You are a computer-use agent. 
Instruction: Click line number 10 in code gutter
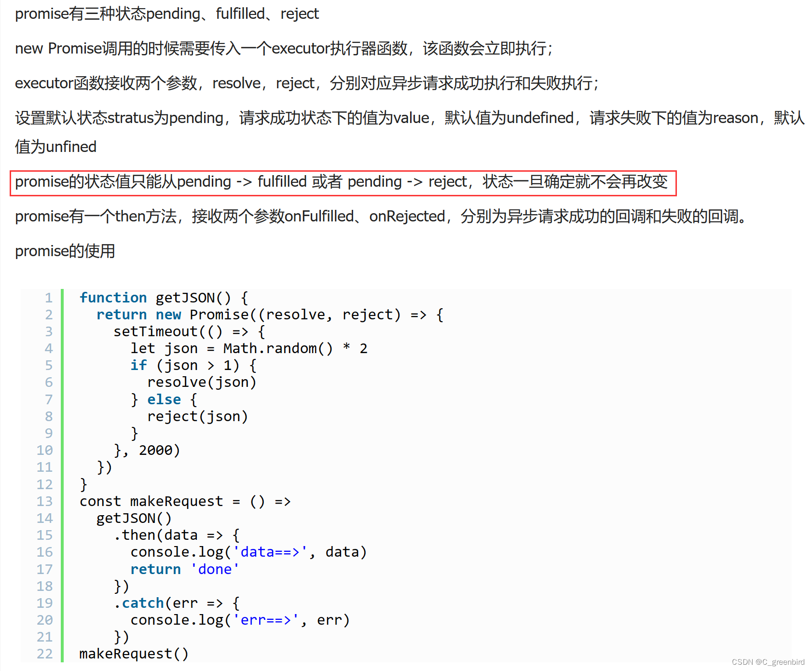click(x=45, y=450)
